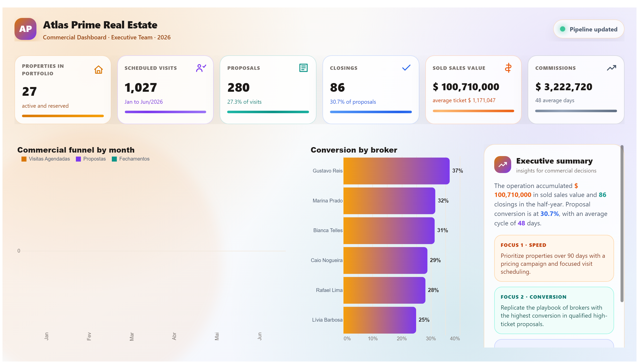Click '48 average days' text
Image resolution: width=639 pixels, height=364 pixels.
(555, 100)
